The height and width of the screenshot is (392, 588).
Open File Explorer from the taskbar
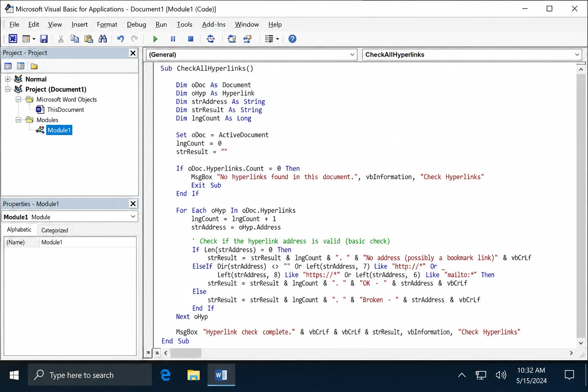[193, 375]
